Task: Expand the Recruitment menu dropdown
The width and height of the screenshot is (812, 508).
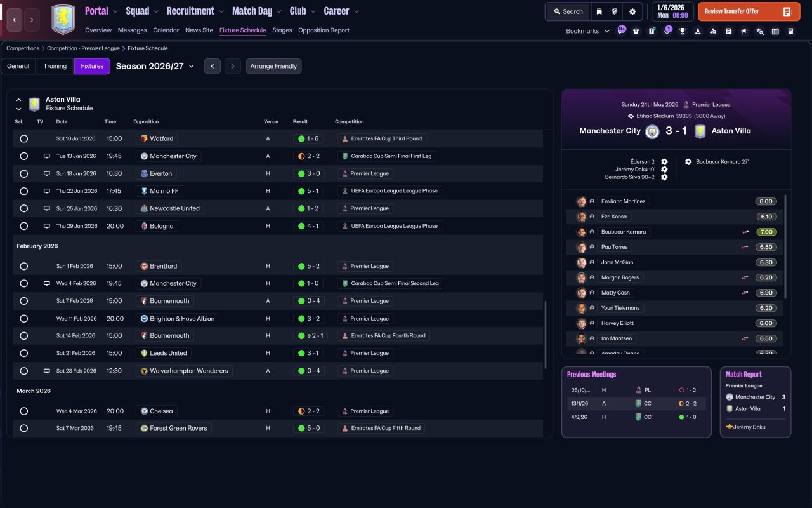Action: click(221, 11)
